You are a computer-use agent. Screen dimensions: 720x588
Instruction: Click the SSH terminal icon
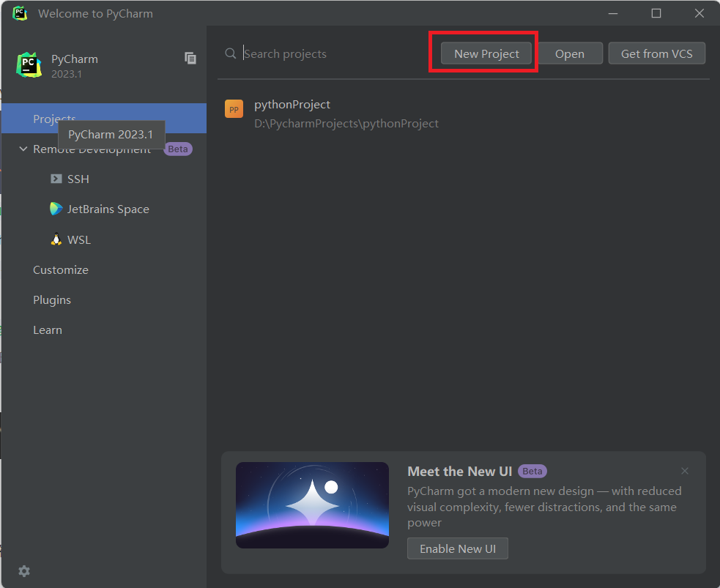[x=56, y=179]
